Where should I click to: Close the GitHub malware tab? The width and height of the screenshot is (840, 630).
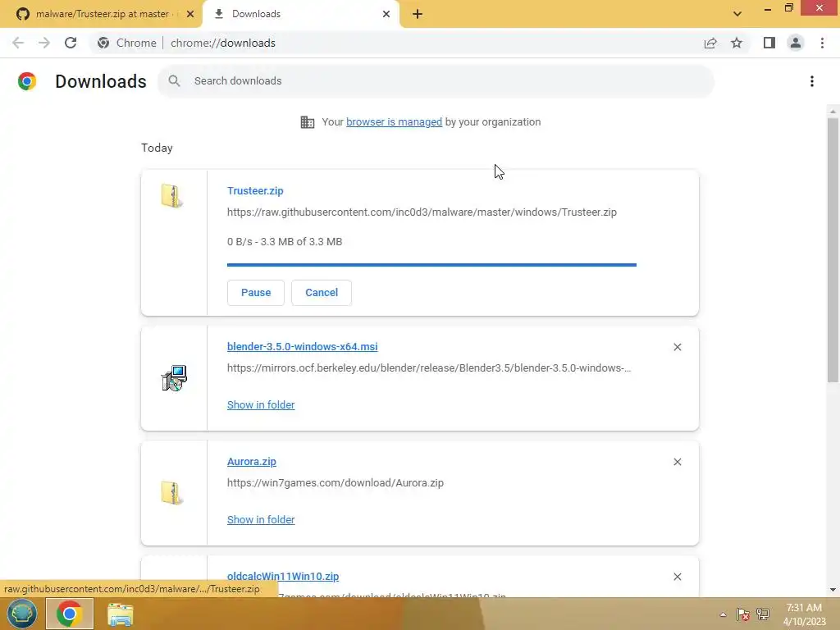(190, 15)
